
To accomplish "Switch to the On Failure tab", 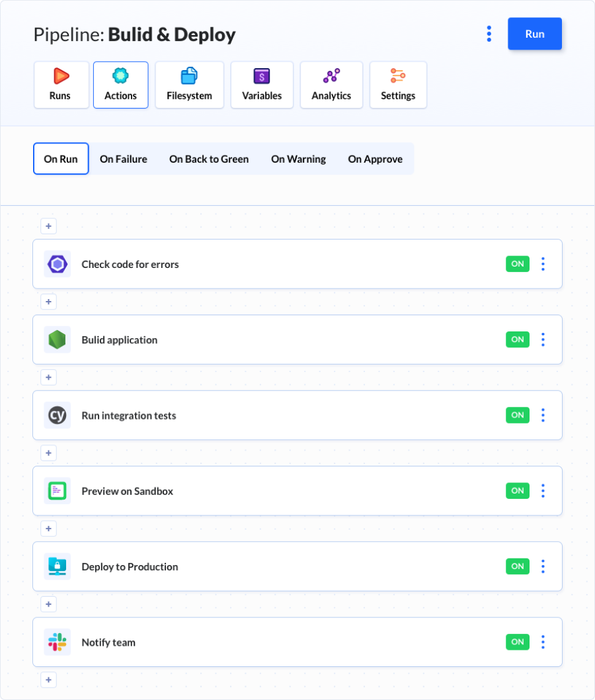I will click(123, 159).
